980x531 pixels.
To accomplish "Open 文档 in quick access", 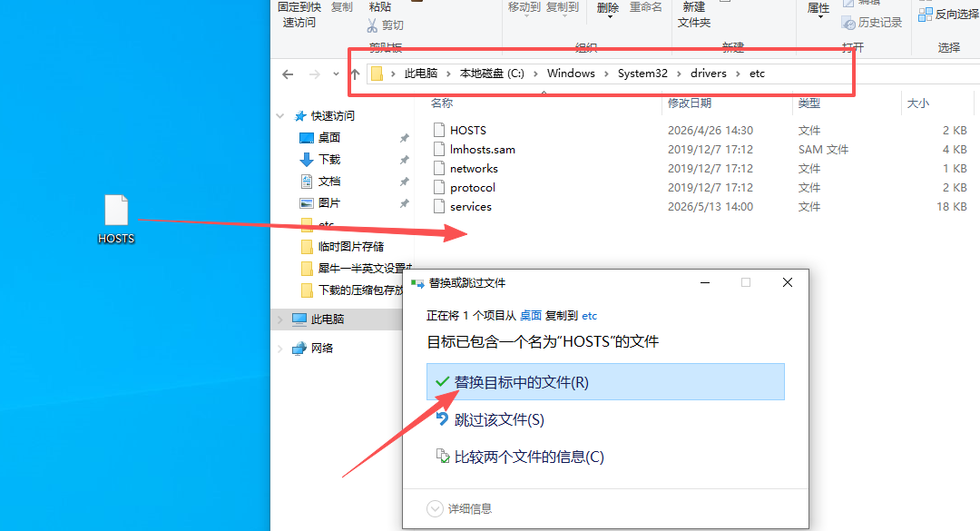I will (328, 182).
